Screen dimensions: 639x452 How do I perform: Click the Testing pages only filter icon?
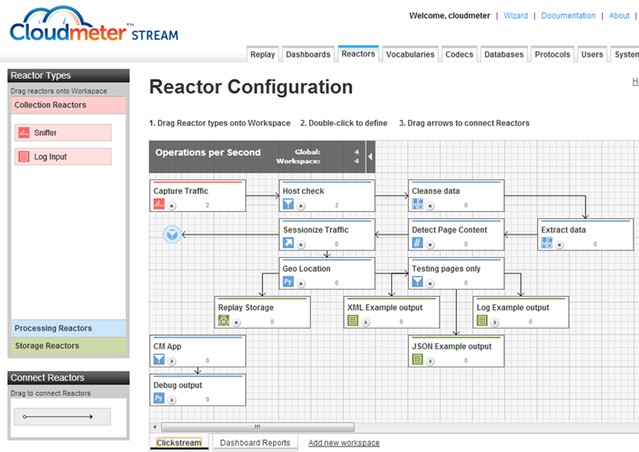[x=417, y=282]
